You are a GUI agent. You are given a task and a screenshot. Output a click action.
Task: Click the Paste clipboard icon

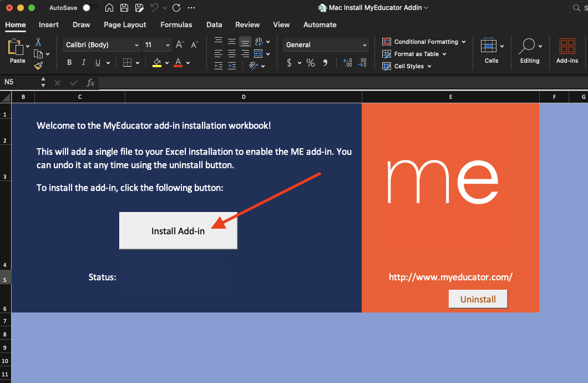(16, 47)
